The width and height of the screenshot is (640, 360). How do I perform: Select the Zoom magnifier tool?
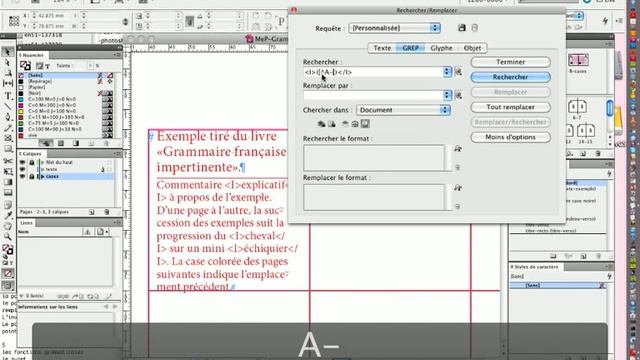tap(7, 237)
